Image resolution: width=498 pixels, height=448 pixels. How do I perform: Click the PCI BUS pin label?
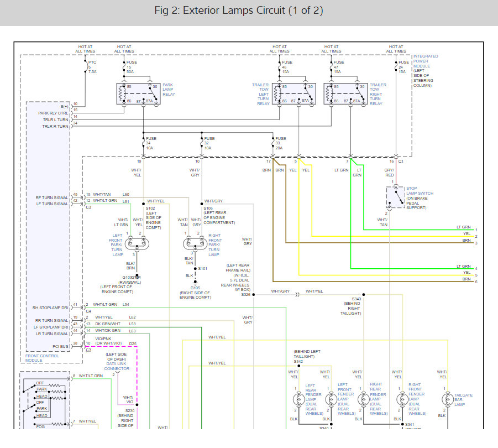pos(60,346)
